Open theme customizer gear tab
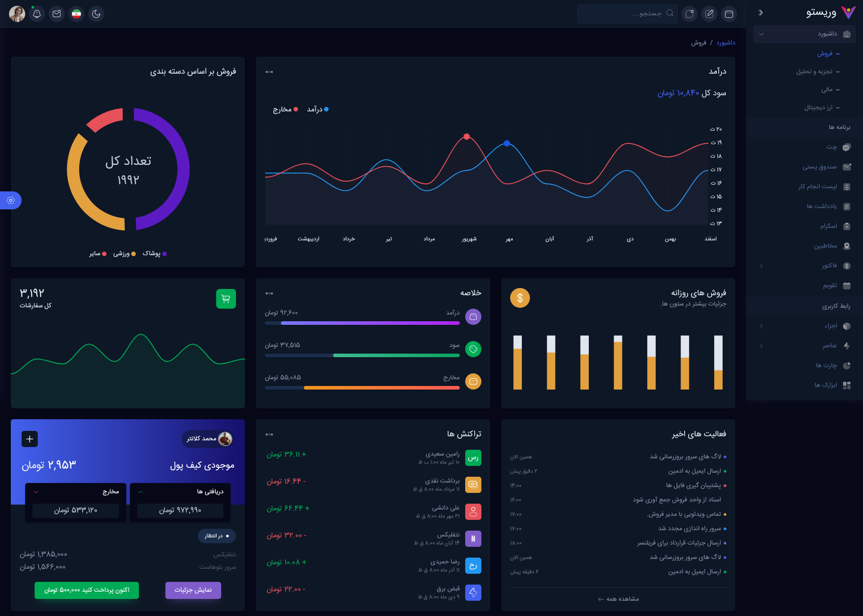 point(11,200)
